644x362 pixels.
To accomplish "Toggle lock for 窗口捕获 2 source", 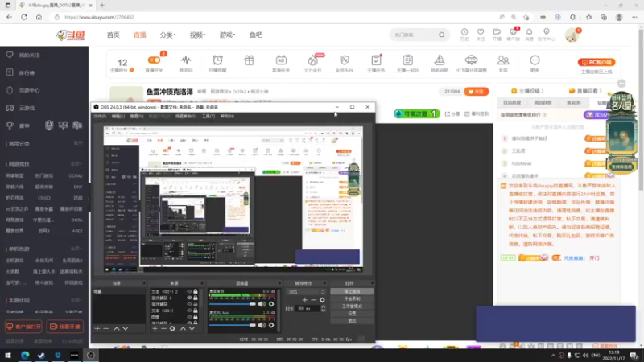I will (196, 298).
